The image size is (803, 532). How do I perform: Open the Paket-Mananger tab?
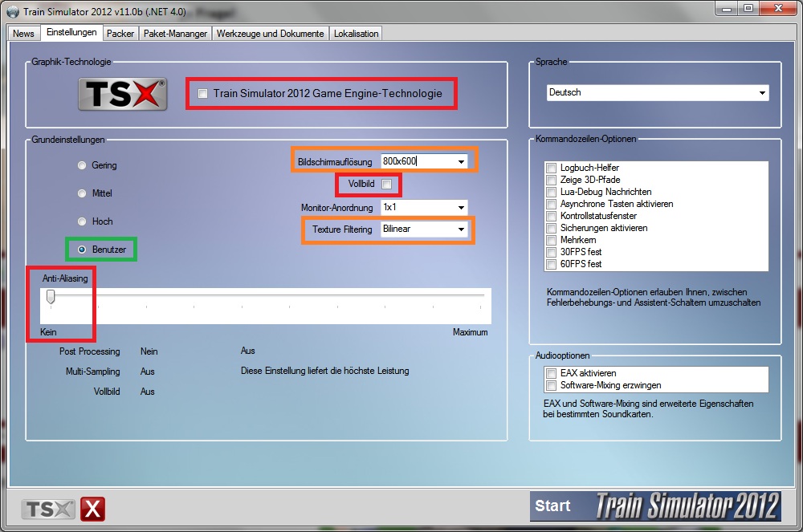[175, 33]
